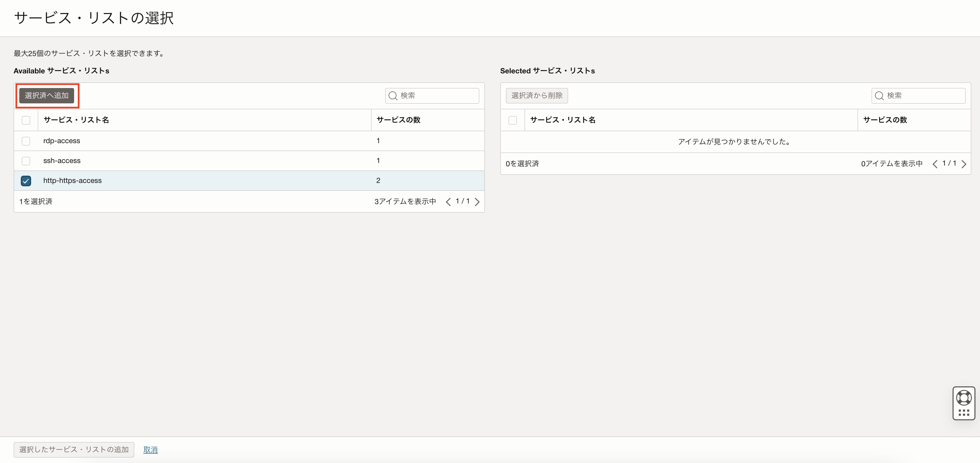Go to previous page in Selected list

pos(935,164)
